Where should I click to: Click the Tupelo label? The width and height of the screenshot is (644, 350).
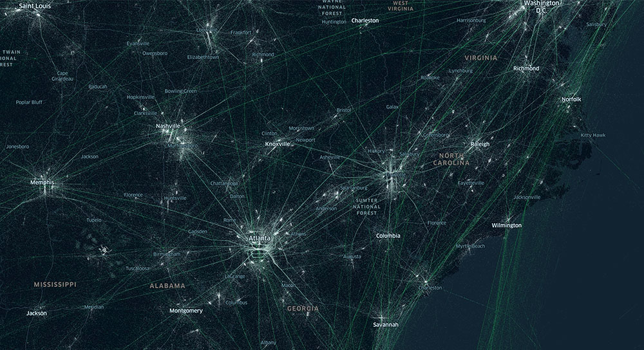(94, 220)
